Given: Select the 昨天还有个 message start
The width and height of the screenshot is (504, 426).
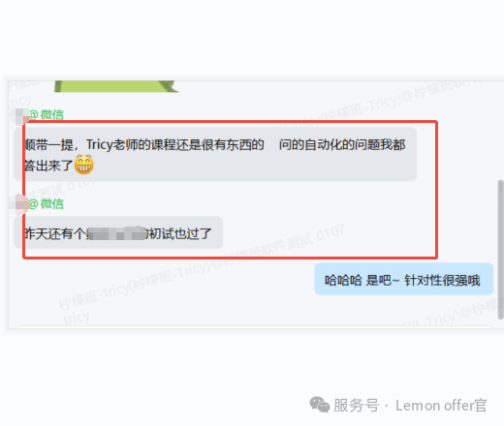Looking at the screenshot, I should pyautogui.click(x=55, y=233).
